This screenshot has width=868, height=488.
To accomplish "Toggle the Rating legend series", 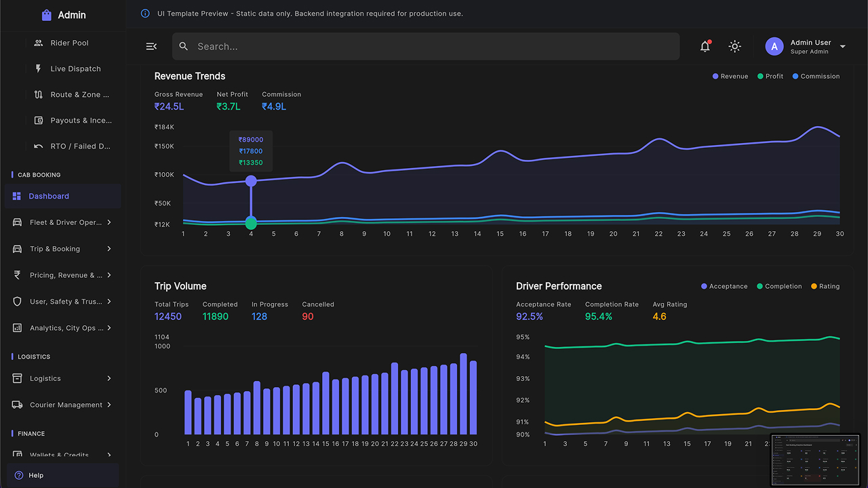I will click(x=825, y=287).
